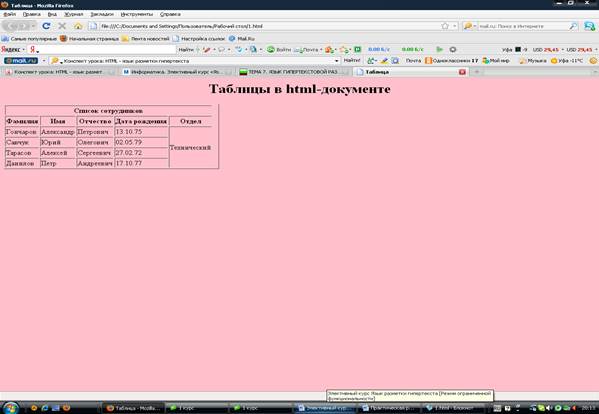The height and width of the screenshot is (414, 599).
Task: Open Начальная страница bookmark
Action: [x=89, y=39]
